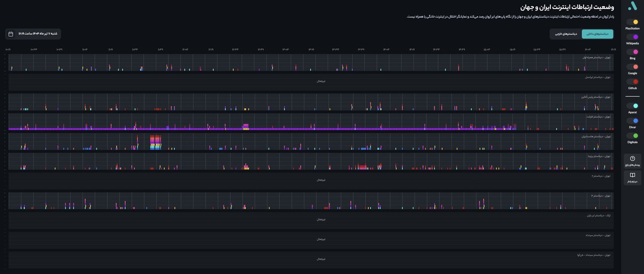The image size is (644, 274).
Task: Toggle the Aparat switch
Action: pos(632,106)
